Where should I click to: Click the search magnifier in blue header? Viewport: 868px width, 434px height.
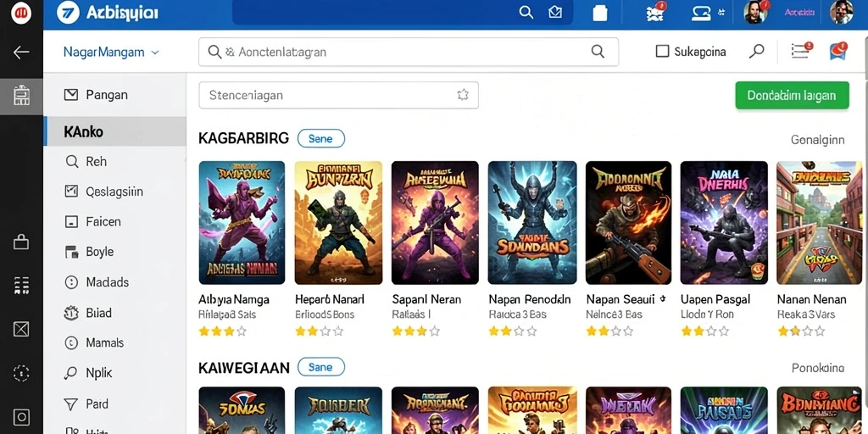click(526, 12)
